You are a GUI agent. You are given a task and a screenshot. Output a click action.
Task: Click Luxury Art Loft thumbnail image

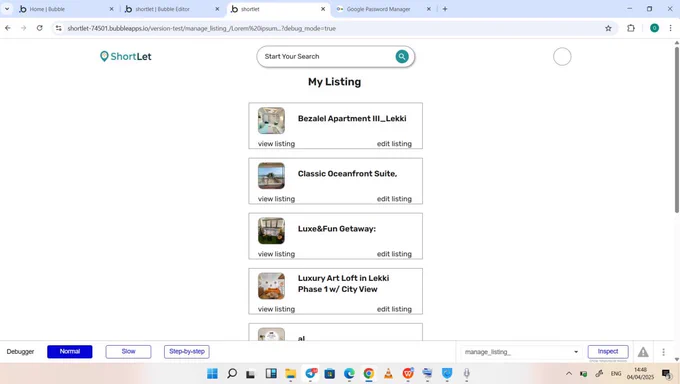click(x=271, y=286)
